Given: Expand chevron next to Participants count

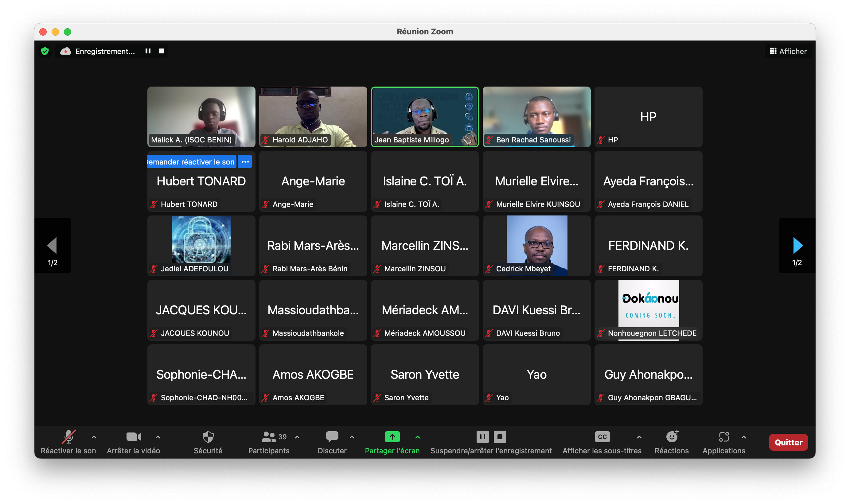Looking at the screenshot, I should [297, 437].
